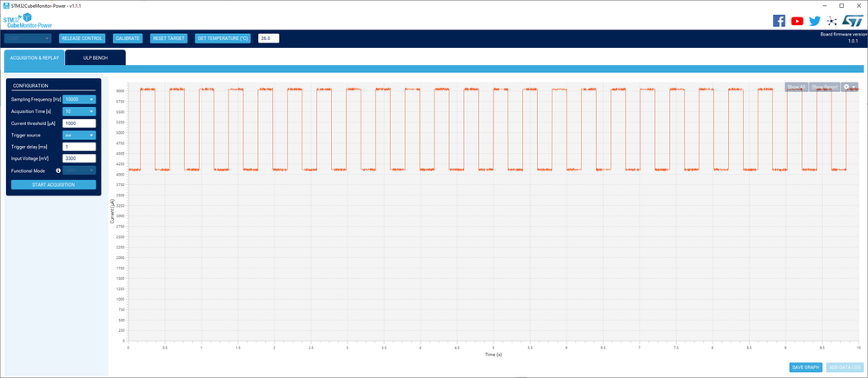Expand the Acquisition Time dropdown
The height and width of the screenshot is (378, 868).
(79, 111)
